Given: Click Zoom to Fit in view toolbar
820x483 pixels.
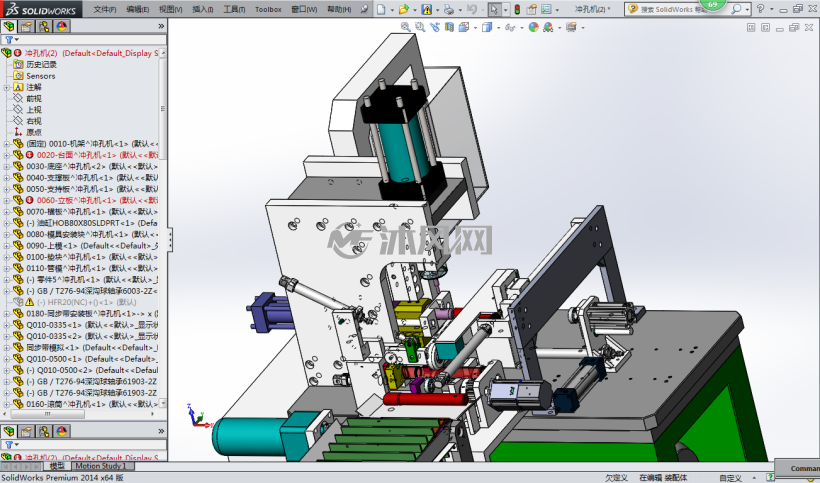Looking at the screenshot, I should [x=405, y=27].
